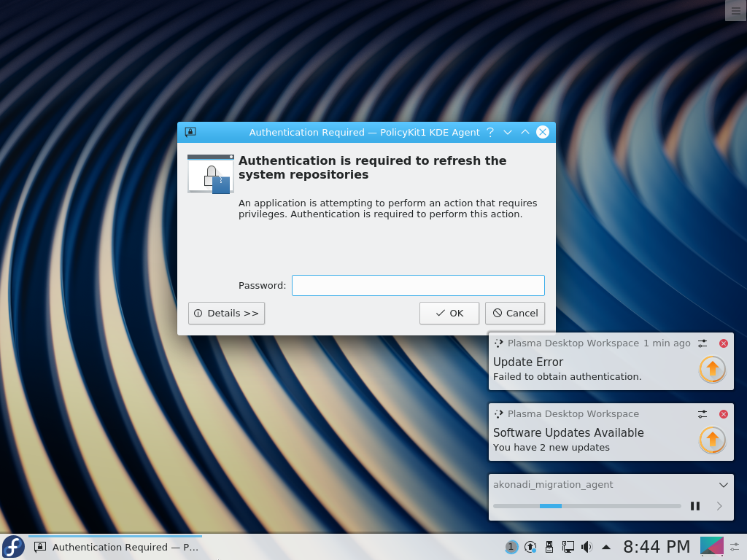Open desktop toolbox hamburger menu
This screenshot has height=560, width=747.
[735, 10]
